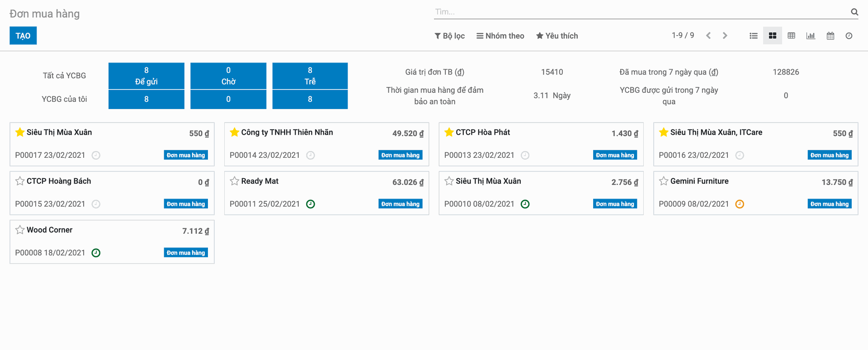Click the 1-9 / 9 pager counter
The image size is (868, 350).
[683, 35]
